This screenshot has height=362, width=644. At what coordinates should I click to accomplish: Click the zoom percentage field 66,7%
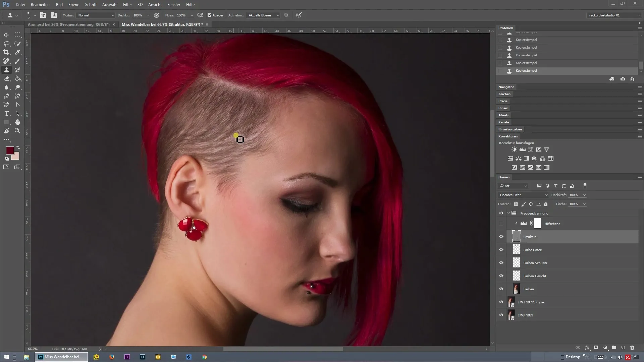[x=33, y=349]
